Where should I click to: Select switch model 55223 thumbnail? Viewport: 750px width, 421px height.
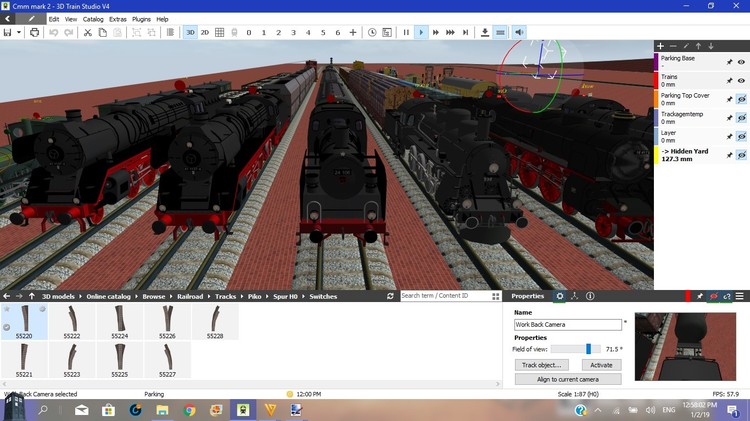tap(72, 360)
